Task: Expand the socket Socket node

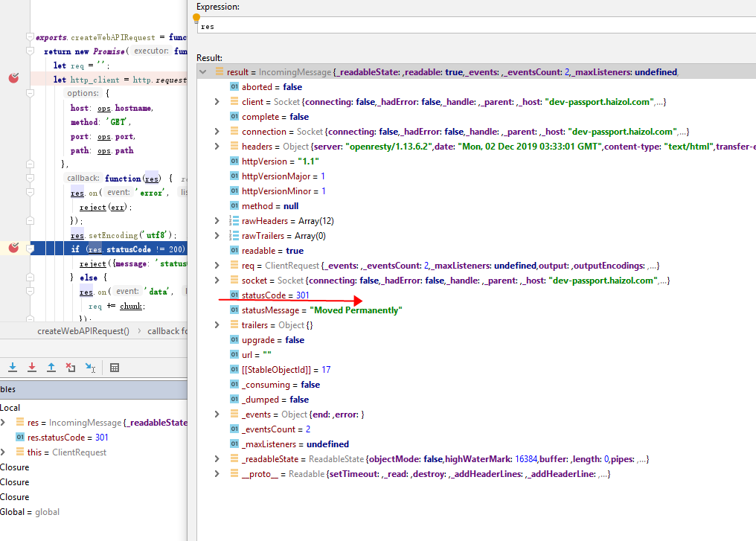Action: click(216, 280)
